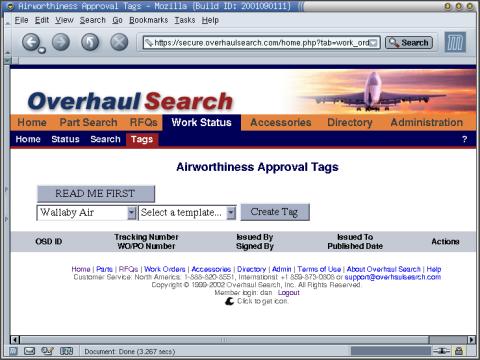Click the horizontal scrollbar thumb
This screenshot has height=360, width=480.
click(x=224, y=340)
